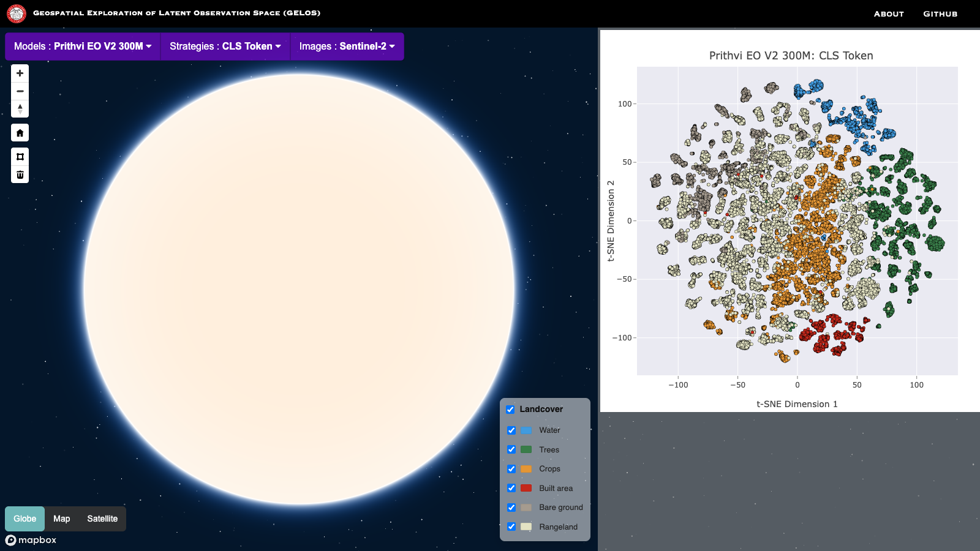Delete selection with the trash icon
Screen dimensions: 980x551
(x=20, y=174)
